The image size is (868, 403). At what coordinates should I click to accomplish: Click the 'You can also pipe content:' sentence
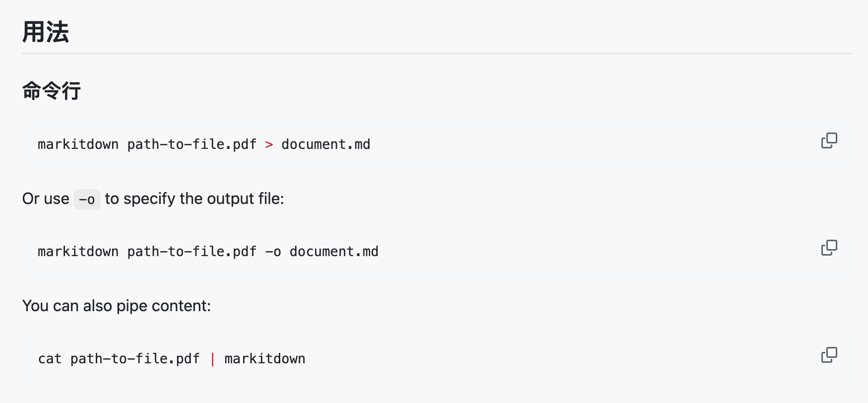point(117,306)
